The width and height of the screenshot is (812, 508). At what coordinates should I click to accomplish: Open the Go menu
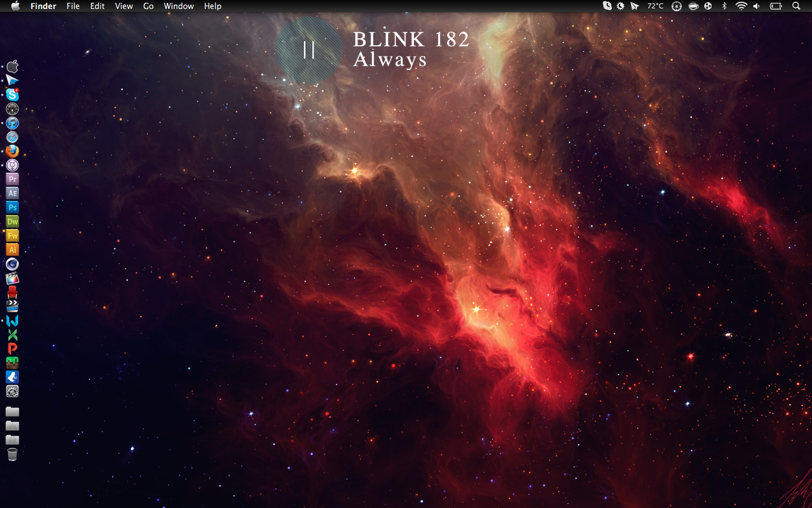pyautogui.click(x=148, y=6)
